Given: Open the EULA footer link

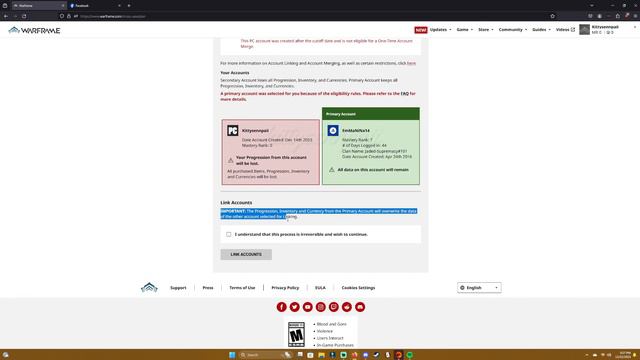Looking at the screenshot, I should (320, 288).
